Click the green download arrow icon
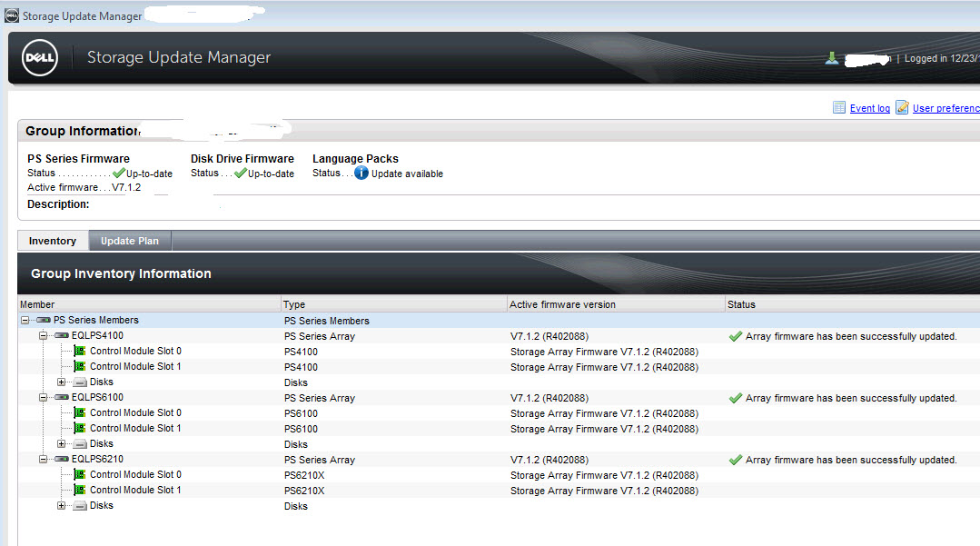This screenshot has height=546, width=980. point(831,58)
